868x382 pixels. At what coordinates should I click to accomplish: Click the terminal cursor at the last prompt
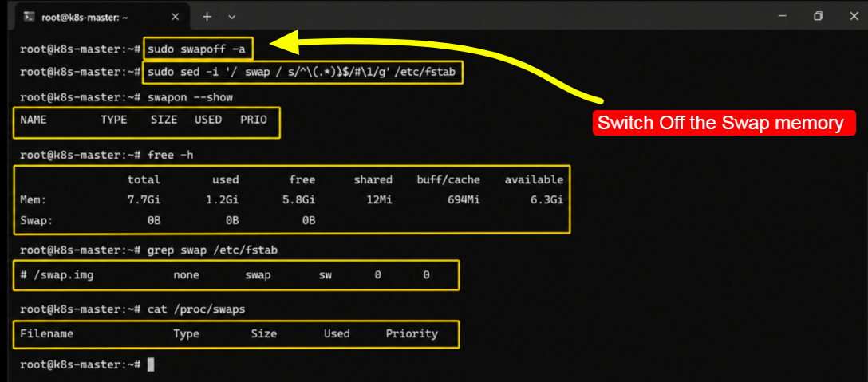pyautogui.click(x=151, y=364)
